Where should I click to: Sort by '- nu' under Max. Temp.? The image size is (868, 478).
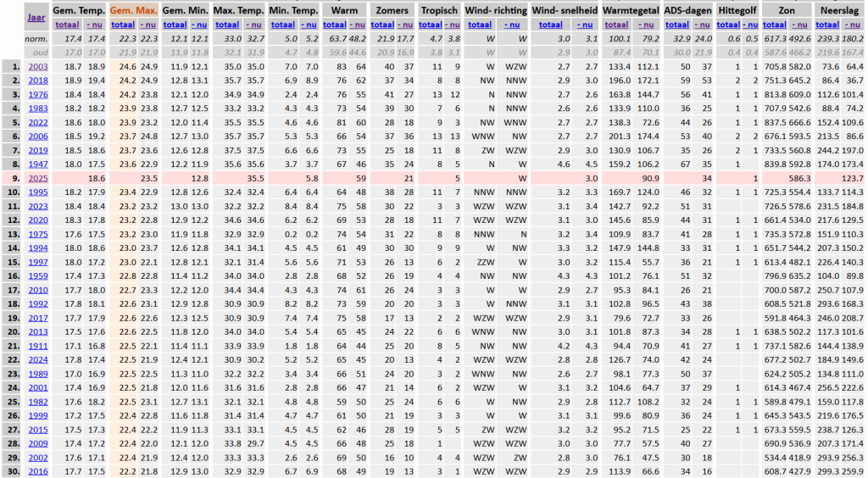(253, 25)
